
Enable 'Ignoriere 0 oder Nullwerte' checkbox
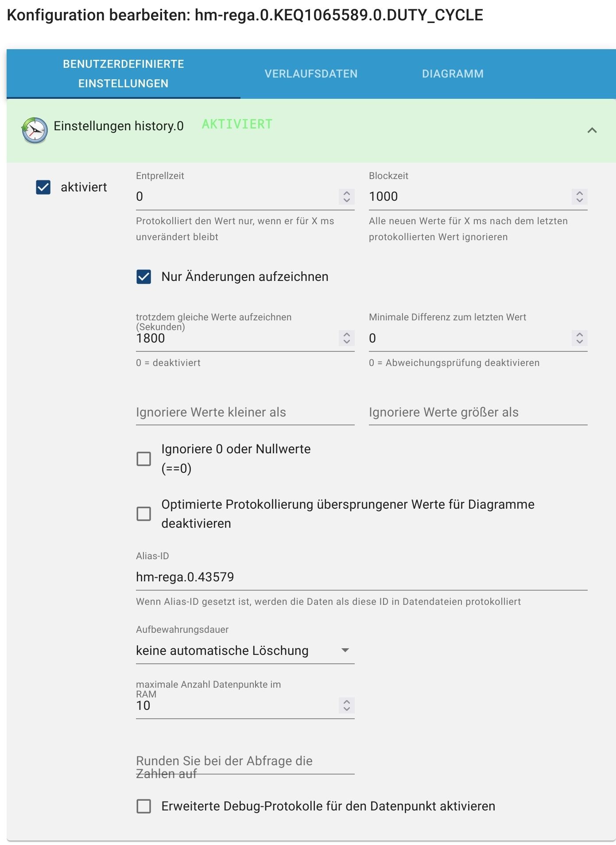(x=144, y=459)
